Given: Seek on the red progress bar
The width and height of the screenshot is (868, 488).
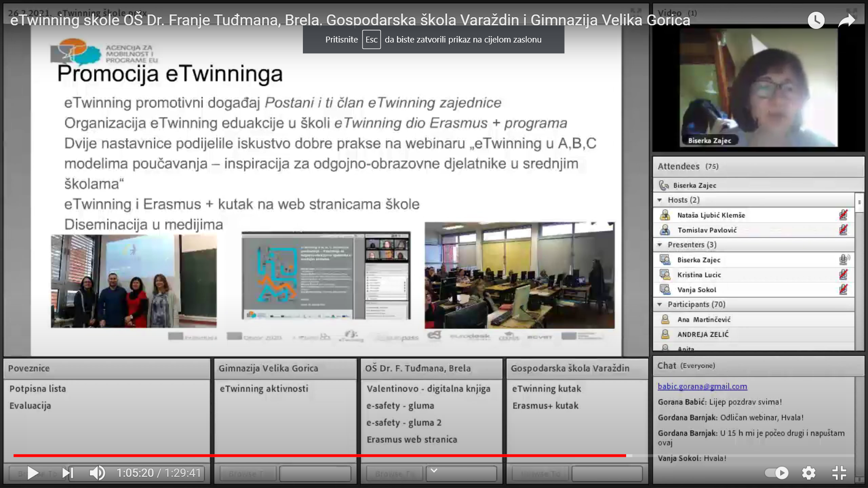Looking at the screenshot, I should pyautogui.click(x=320, y=455).
